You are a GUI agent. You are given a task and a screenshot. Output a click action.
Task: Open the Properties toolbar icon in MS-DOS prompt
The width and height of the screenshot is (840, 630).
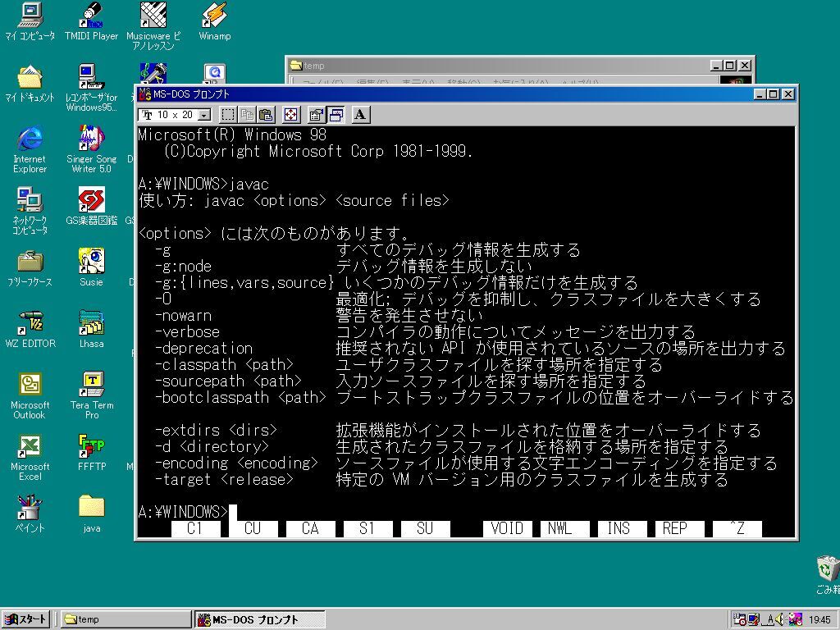pos(316,115)
